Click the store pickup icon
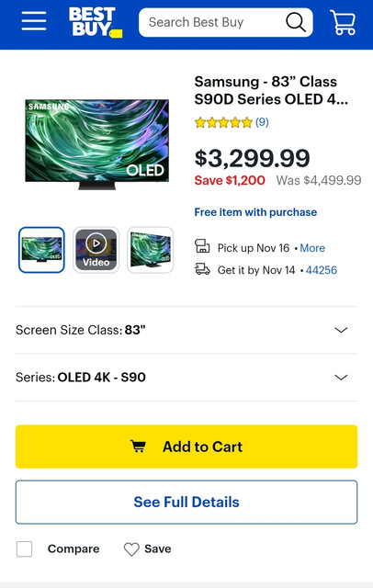Image resolution: width=373 pixels, height=588 pixels. tap(202, 246)
